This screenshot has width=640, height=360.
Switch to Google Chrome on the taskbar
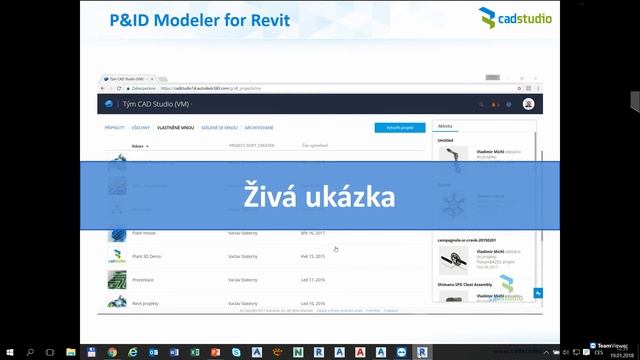click(x=112, y=352)
